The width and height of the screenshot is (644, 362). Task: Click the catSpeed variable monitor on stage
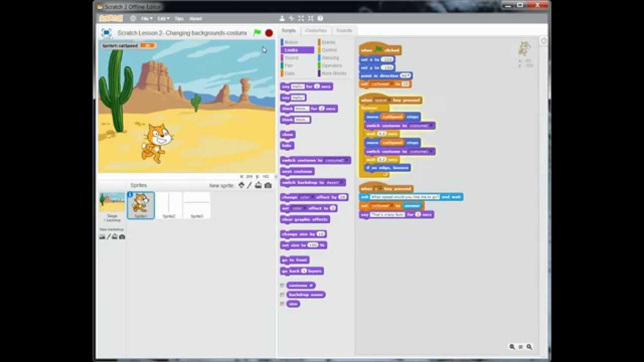128,46
